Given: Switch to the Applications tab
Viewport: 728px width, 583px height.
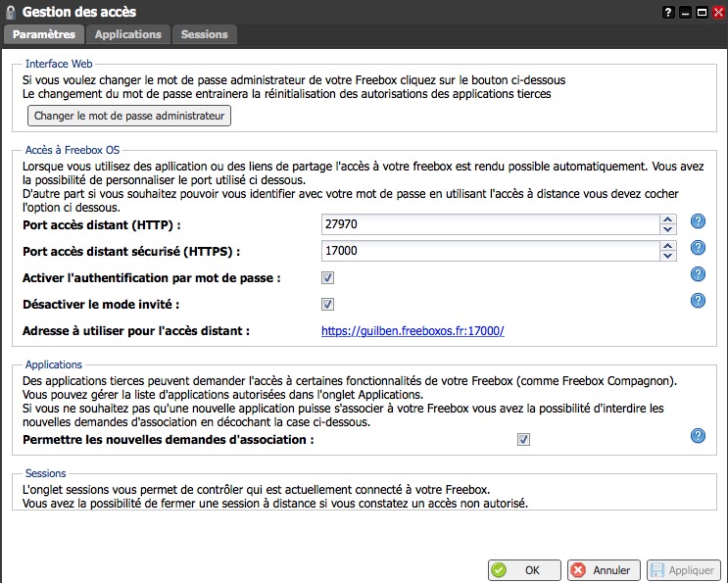Looking at the screenshot, I should 128,34.
